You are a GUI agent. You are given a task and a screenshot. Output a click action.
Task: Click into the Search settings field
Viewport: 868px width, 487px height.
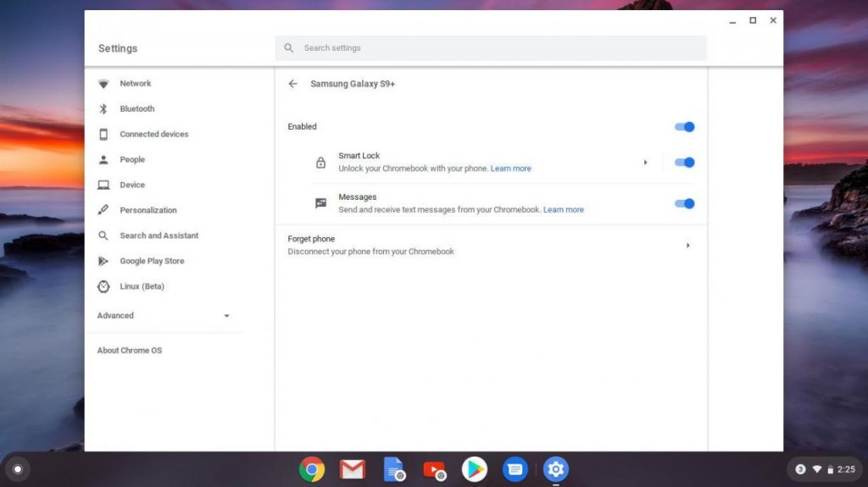491,48
